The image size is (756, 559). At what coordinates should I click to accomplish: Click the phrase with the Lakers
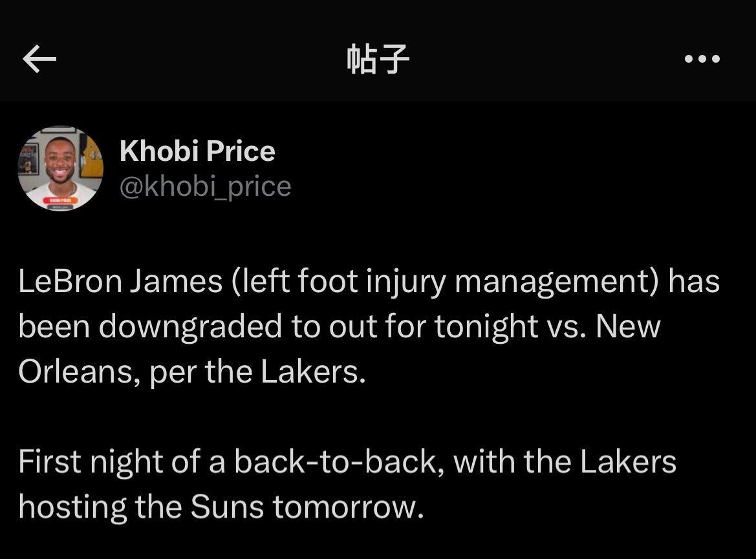[565, 462]
